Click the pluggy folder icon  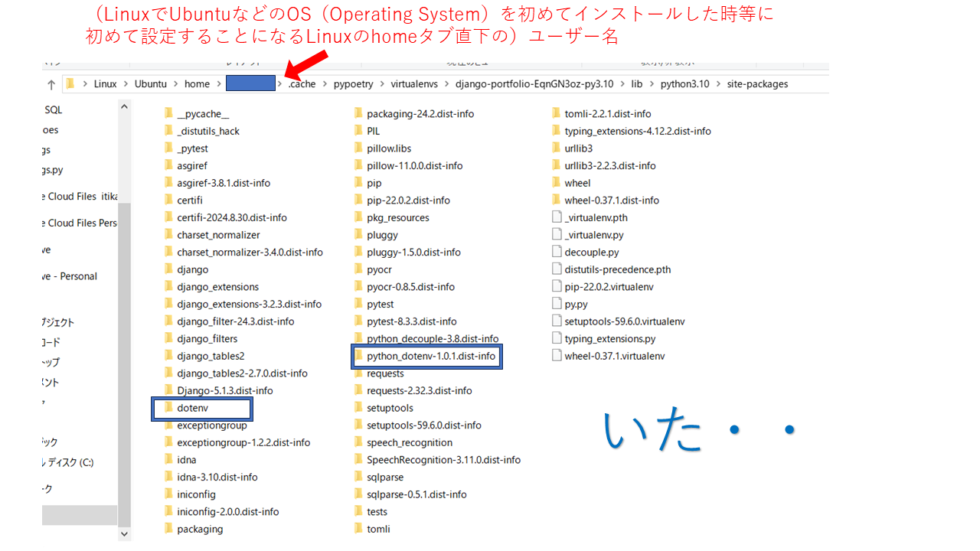(358, 235)
